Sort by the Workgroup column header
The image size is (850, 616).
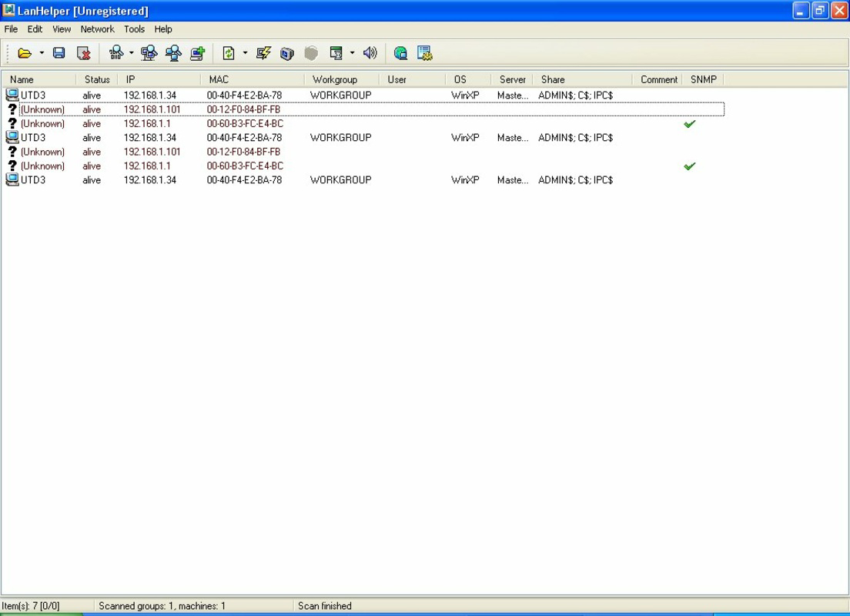pos(342,80)
